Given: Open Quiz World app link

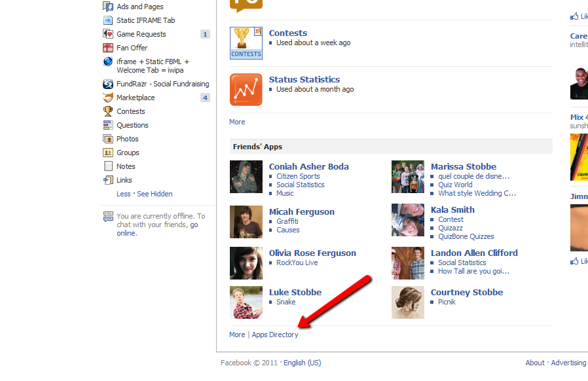Looking at the screenshot, I should (x=455, y=185).
